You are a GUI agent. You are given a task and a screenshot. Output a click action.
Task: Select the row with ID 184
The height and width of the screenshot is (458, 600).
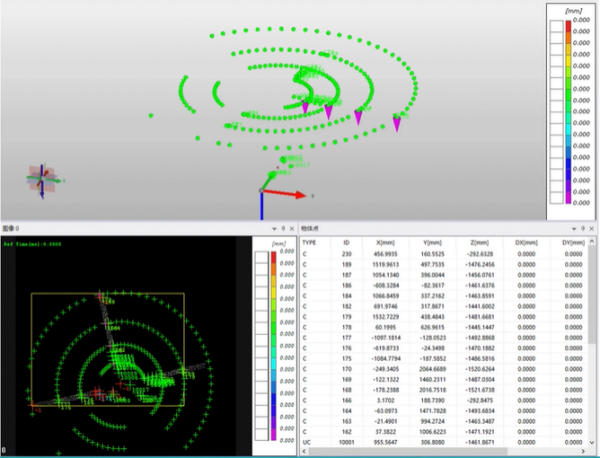point(444,296)
